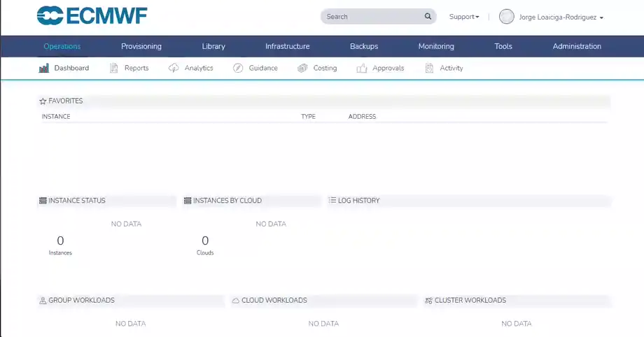This screenshot has width=644, height=337.
Task: Click the Instance Status server icon
Action: tap(43, 201)
